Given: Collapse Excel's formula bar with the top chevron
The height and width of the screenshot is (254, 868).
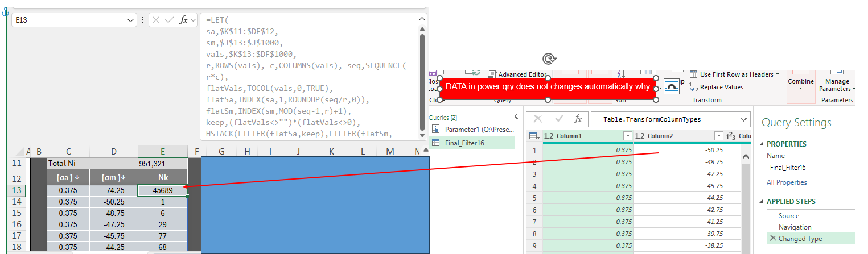Looking at the screenshot, I should pos(422,18).
